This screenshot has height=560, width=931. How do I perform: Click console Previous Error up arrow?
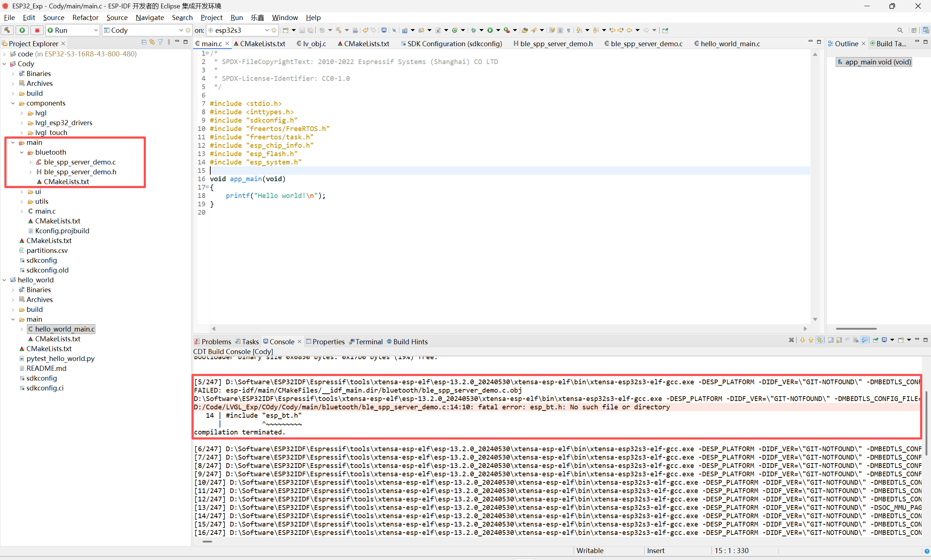pyautogui.click(x=811, y=340)
